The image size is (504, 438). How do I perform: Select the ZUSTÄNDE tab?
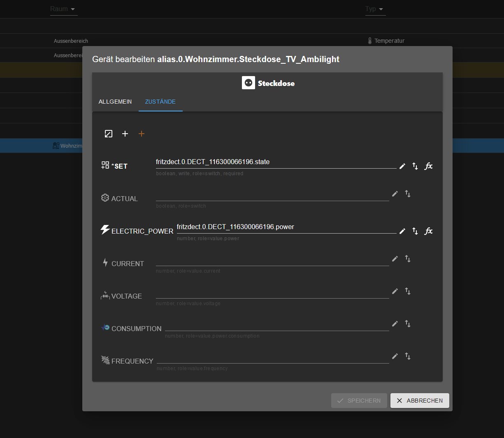[160, 102]
